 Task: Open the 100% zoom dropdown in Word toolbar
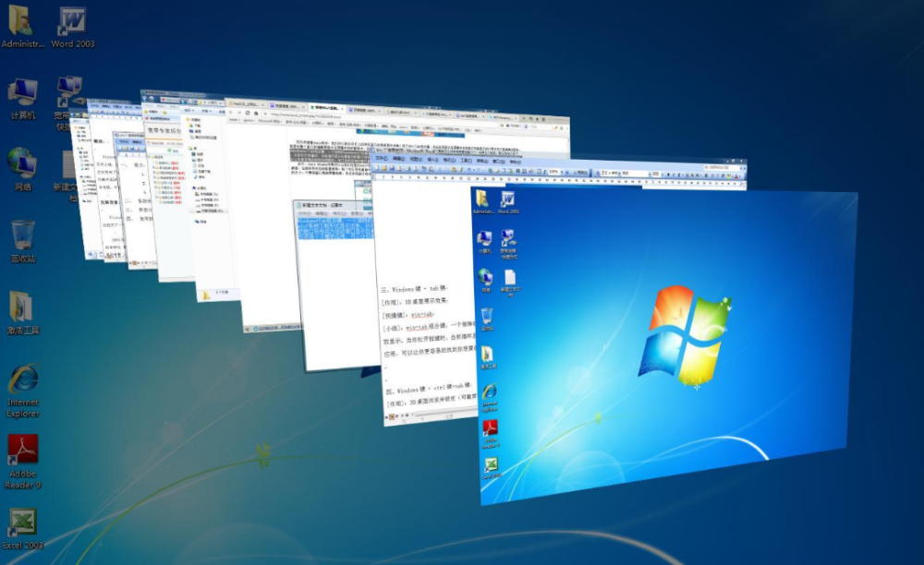pyautogui.click(x=555, y=172)
